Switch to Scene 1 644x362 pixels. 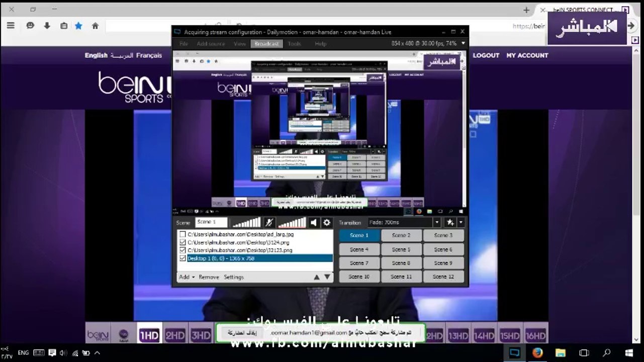tap(359, 235)
